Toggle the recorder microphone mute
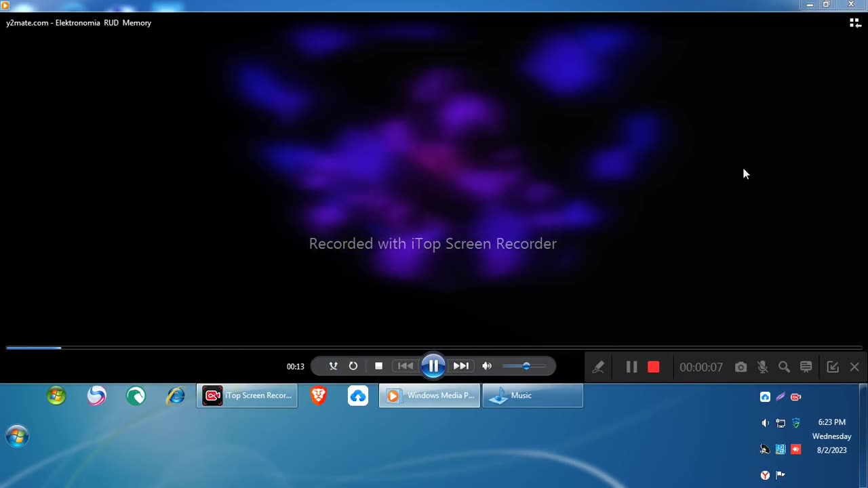This screenshot has height=488, width=868. (762, 367)
